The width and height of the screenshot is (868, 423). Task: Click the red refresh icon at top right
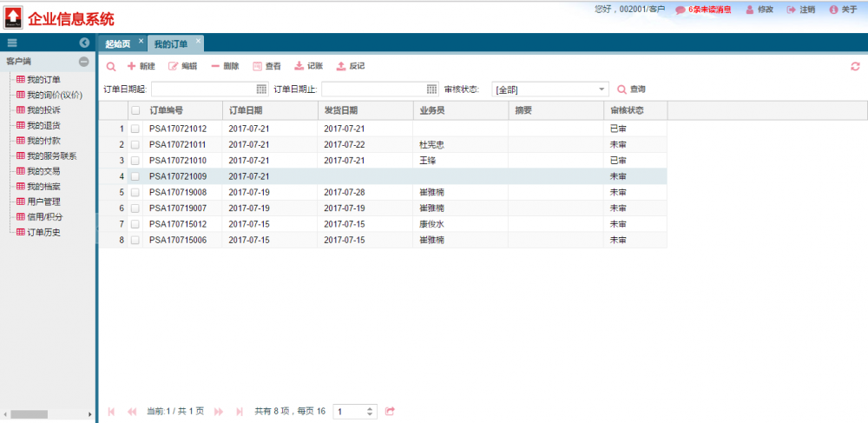[855, 66]
